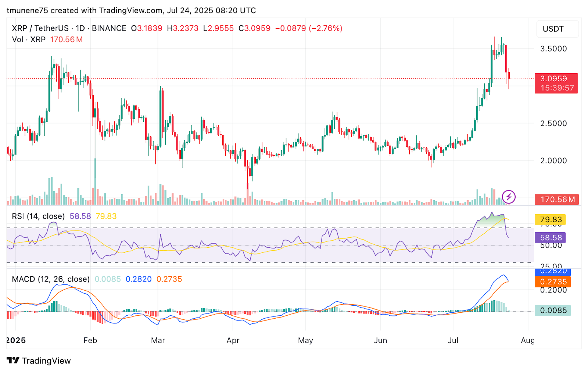
Task: Click the 3.5000 price axis label
Action: [x=553, y=49]
